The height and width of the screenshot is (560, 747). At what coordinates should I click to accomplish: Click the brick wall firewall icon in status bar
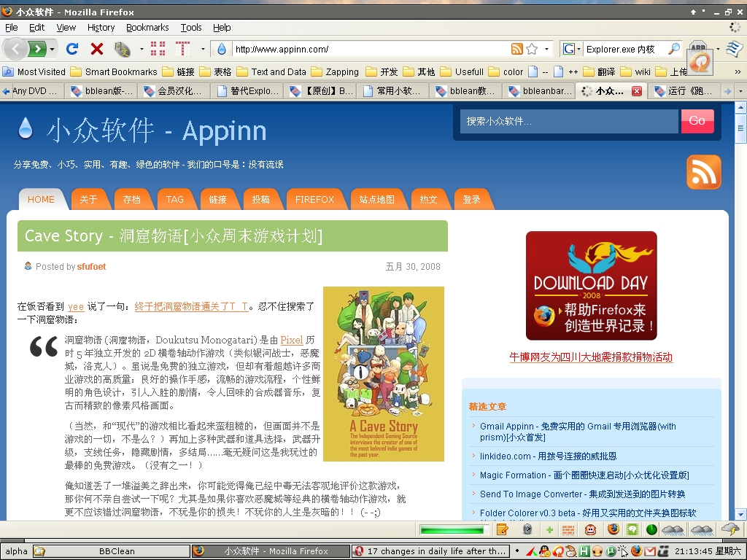pyautogui.click(x=568, y=529)
